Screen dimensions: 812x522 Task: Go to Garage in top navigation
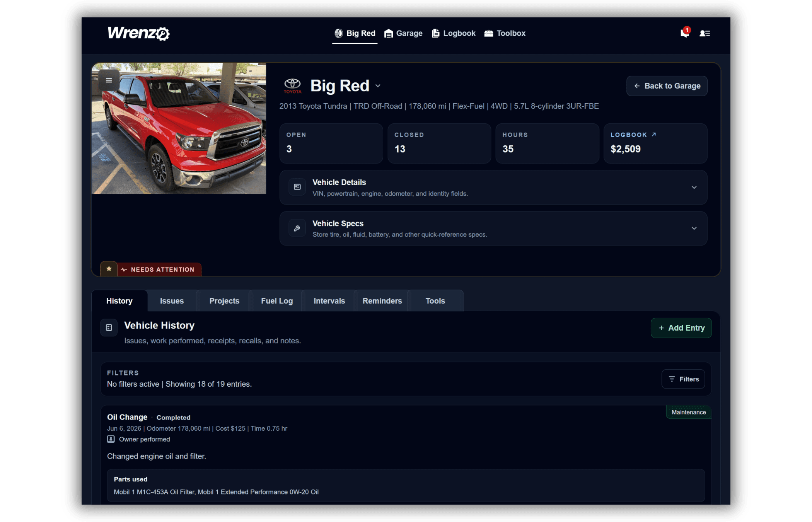[x=403, y=33]
